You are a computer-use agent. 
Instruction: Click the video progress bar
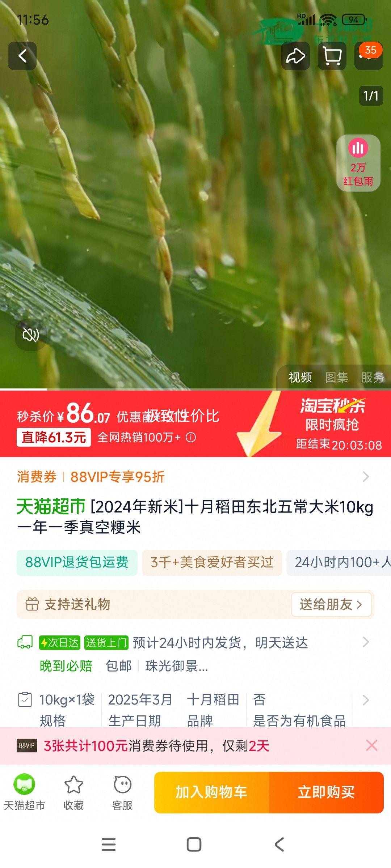(195, 390)
